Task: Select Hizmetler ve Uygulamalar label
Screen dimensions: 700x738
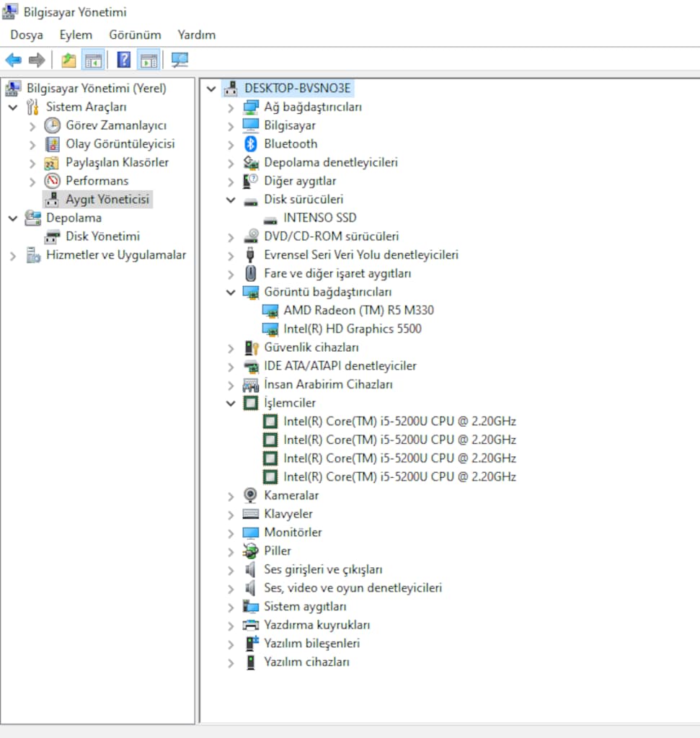Action: coord(116,255)
